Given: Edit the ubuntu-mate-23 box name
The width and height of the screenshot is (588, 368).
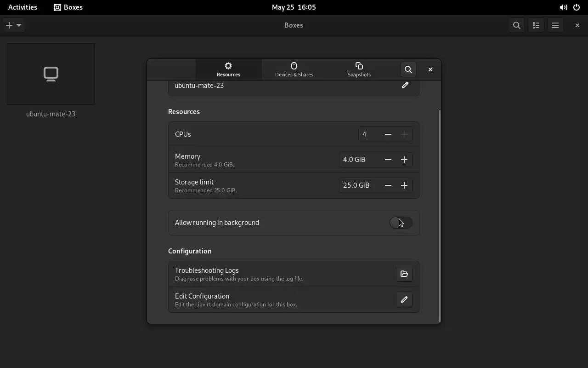Looking at the screenshot, I should [405, 85].
